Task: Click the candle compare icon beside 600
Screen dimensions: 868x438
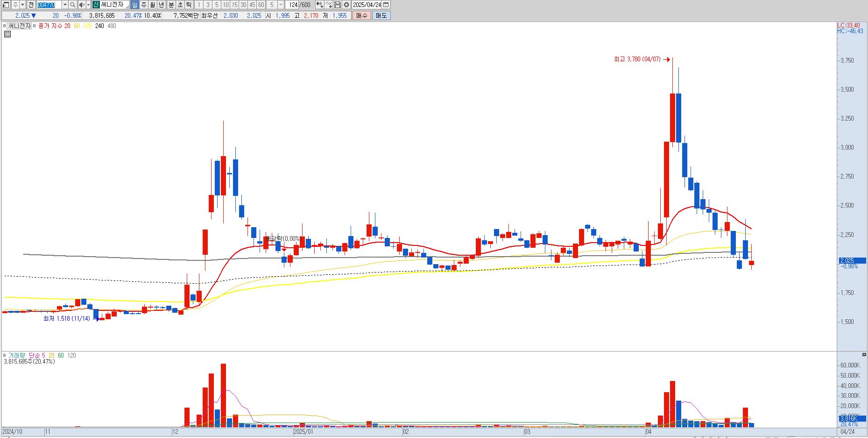Action: 319,5
